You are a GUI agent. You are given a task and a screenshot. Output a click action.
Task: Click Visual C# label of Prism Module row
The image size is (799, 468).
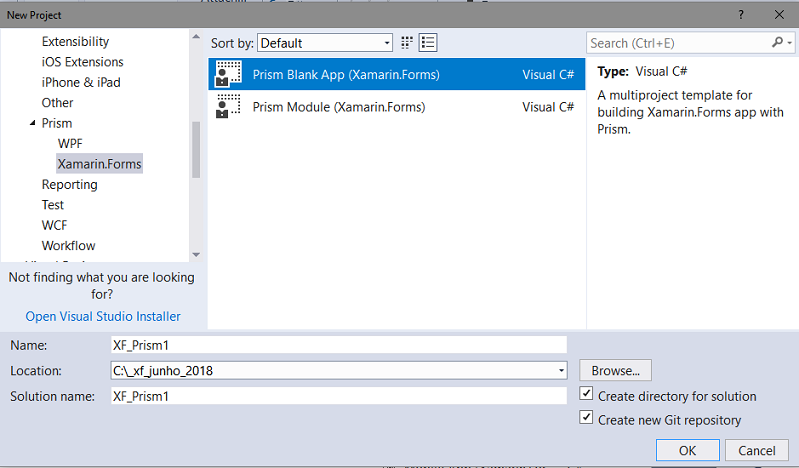click(548, 107)
